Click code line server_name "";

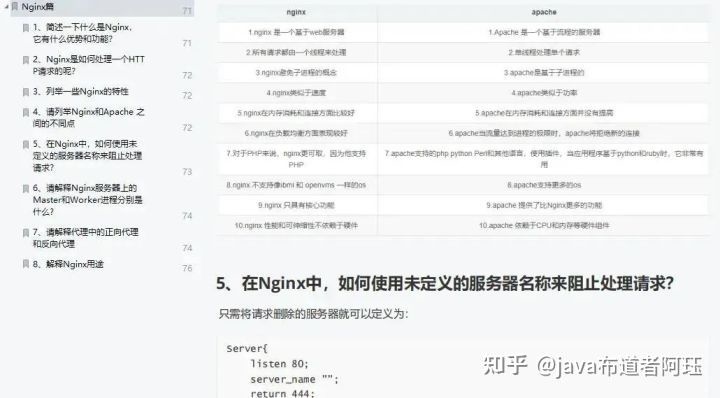click(294, 380)
